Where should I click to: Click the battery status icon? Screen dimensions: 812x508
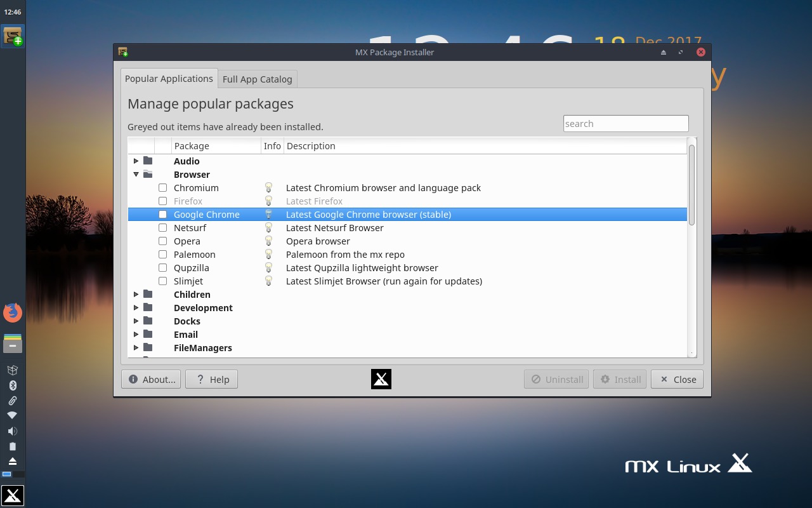[13, 446]
